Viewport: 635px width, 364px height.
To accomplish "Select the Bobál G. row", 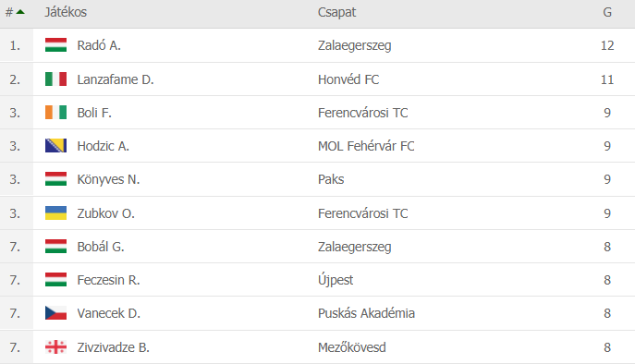I will coord(318,247).
